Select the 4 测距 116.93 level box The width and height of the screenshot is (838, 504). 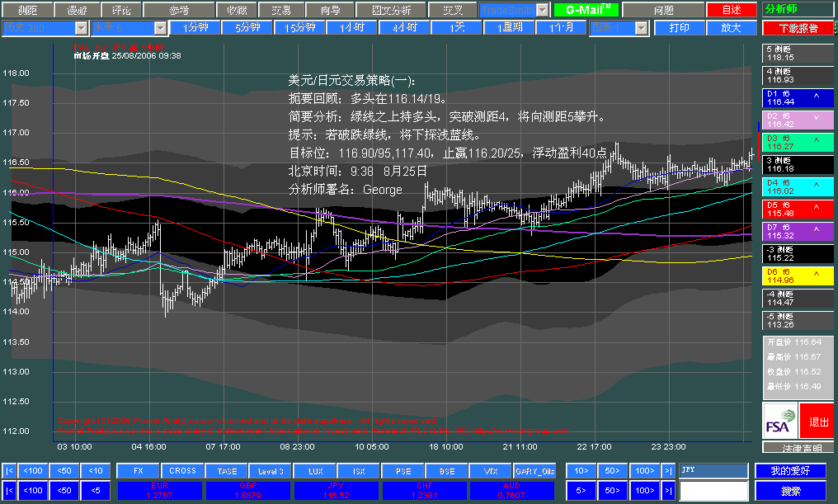(798, 76)
